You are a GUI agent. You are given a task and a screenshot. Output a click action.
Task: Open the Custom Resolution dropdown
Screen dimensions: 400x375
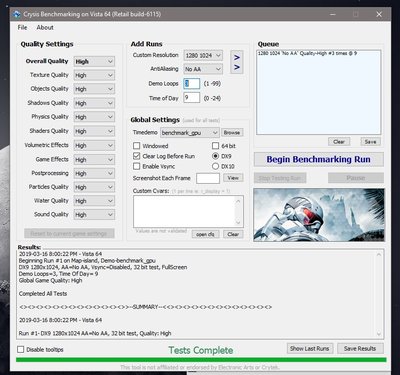point(203,56)
